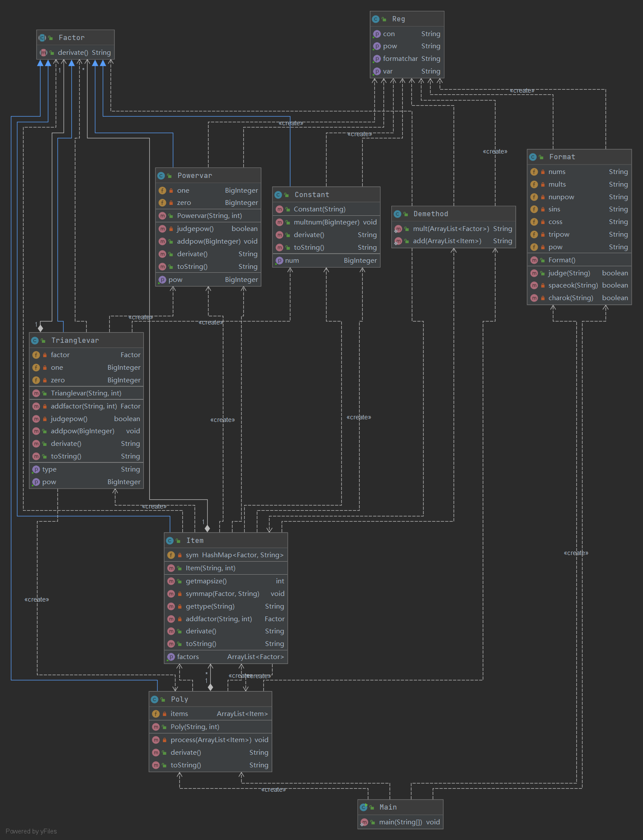This screenshot has height=840, width=643.
Task: Click the class icon next to Poly
Action: coord(155,699)
